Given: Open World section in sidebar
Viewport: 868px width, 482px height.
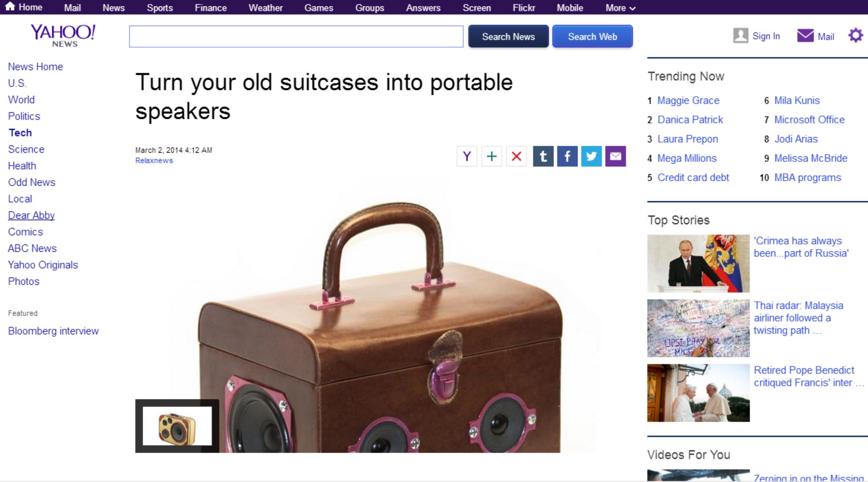Looking at the screenshot, I should point(21,100).
